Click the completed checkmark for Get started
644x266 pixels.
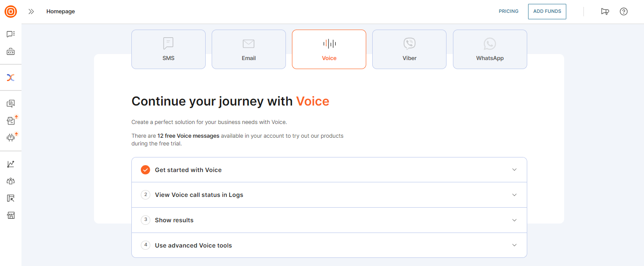(x=146, y=170)
